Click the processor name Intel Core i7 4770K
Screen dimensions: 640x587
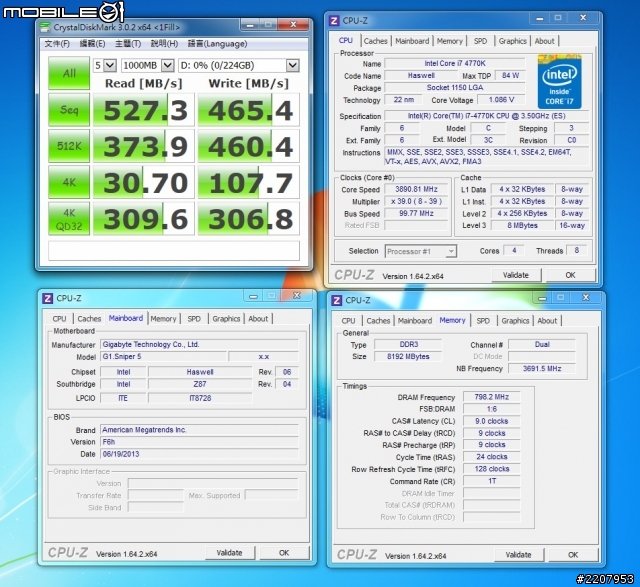(455, 63)
